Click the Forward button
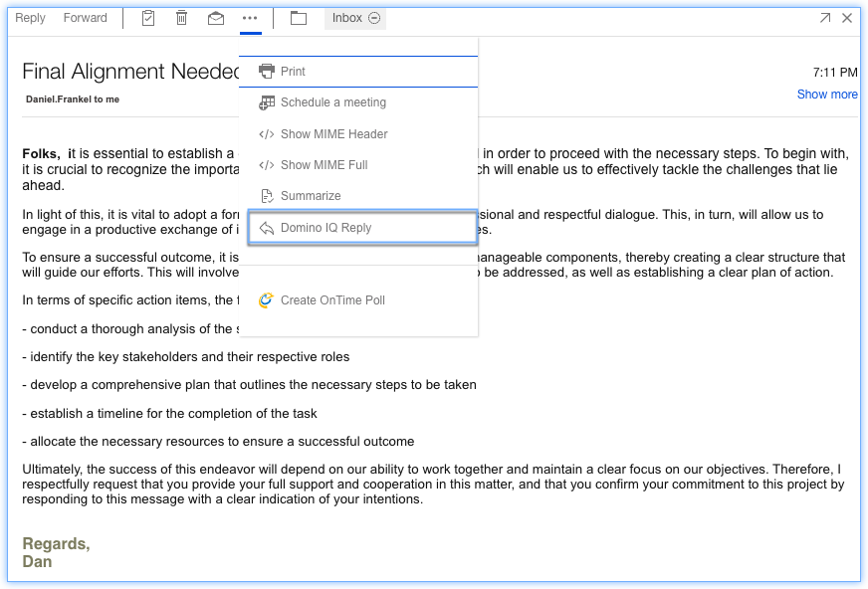 (86, 18)
